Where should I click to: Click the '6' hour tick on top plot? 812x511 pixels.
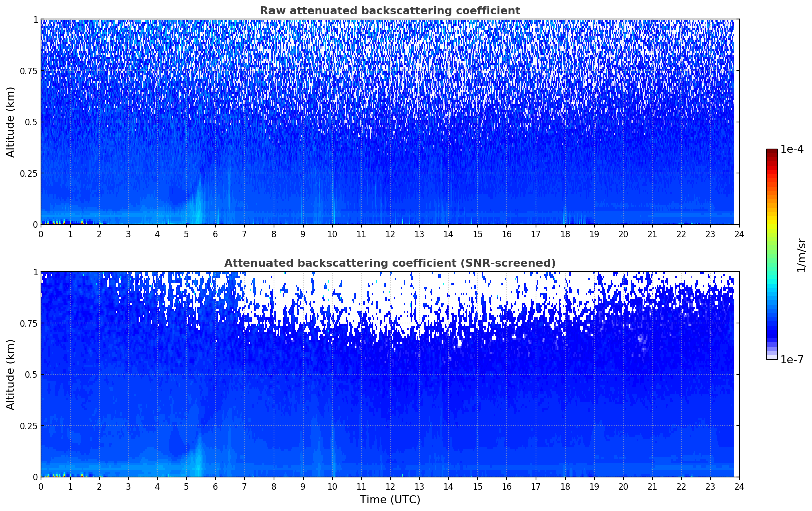point(215,234)
